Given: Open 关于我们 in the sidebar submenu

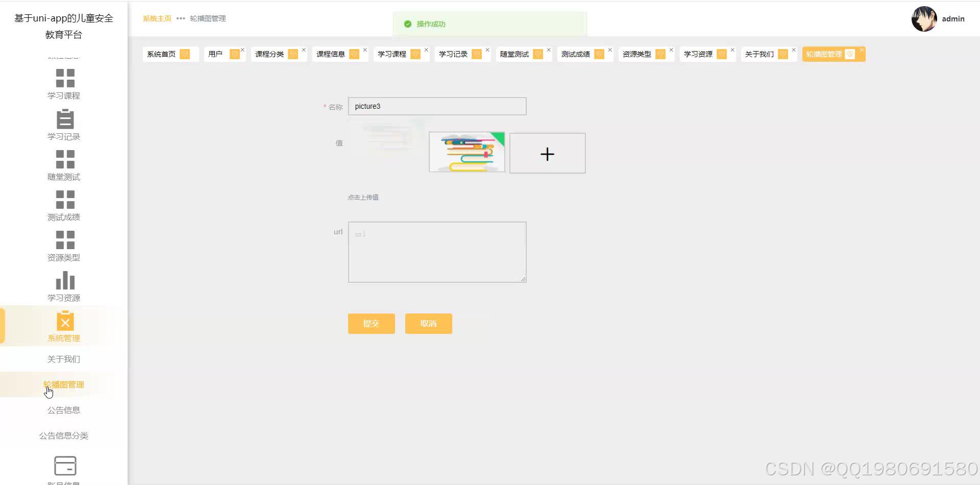Looking at the screenshot, I should pyautogui.click(x=64, y=359).
